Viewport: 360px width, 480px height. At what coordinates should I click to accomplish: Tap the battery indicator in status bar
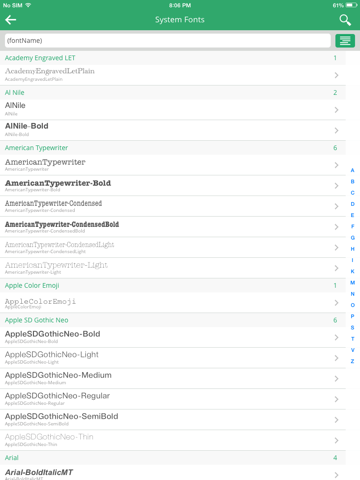point(352,5)
